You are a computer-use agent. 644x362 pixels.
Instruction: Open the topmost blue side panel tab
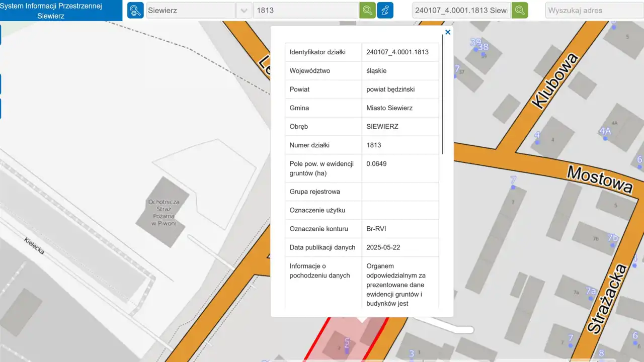[x=1, y=35]
